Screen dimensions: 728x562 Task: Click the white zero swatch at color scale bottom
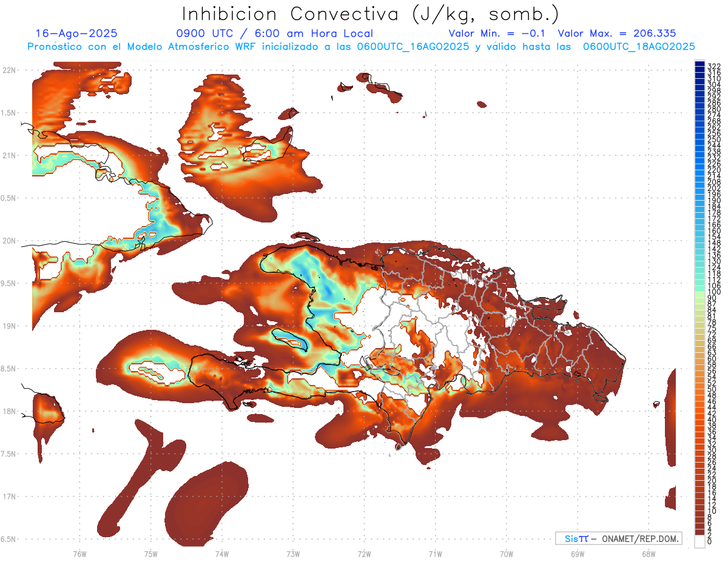(x=699, y=541)
